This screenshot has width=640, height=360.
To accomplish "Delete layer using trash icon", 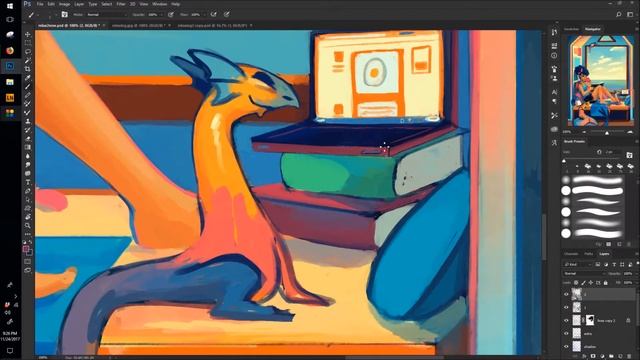I will click(x=629, y=356).
